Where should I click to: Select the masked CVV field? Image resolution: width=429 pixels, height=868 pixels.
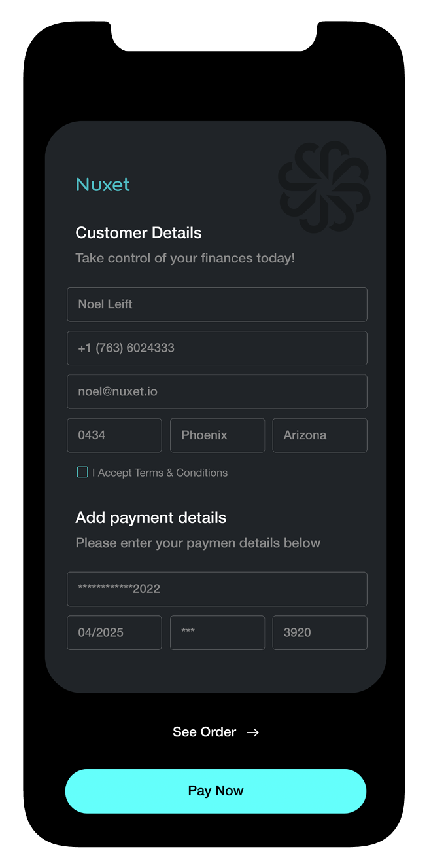click(217, 632)
